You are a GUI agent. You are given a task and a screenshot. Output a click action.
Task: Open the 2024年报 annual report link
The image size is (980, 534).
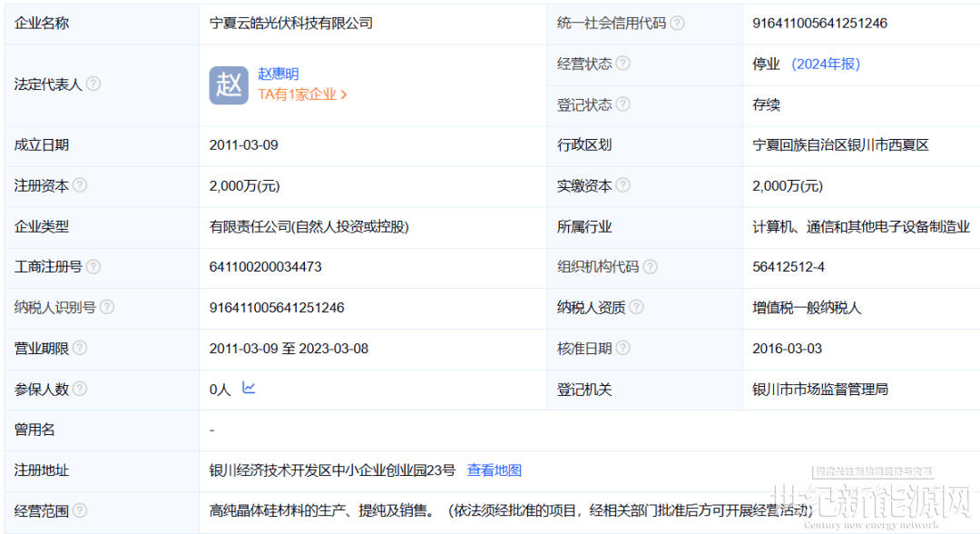[825, 64]
